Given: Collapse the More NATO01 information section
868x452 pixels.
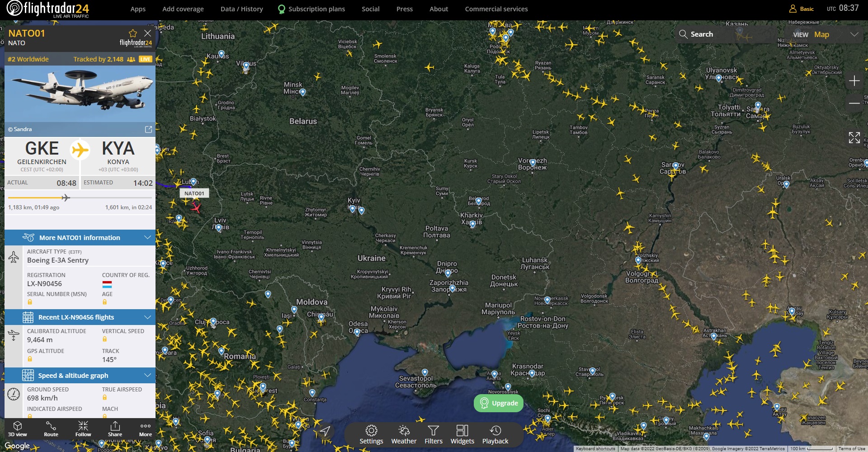Looking at the screenshot, I should point(147,238).
